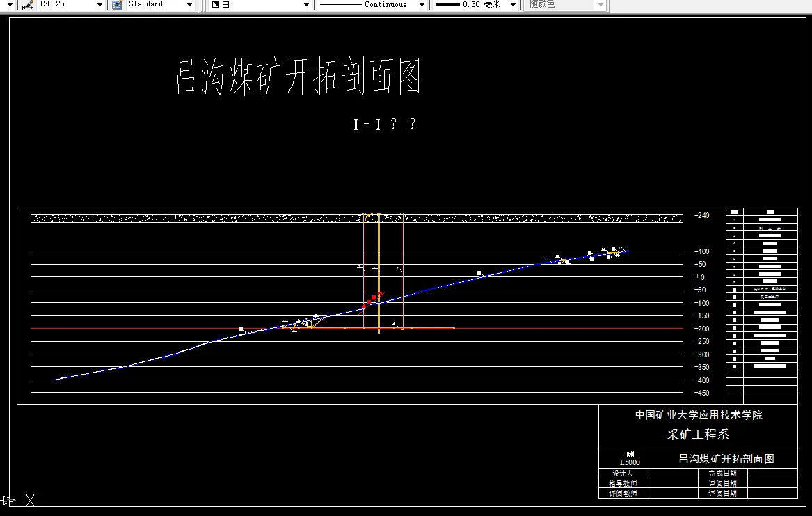The width and height of the screenshot is (812, 516).
Task: Select the 评阅教师 cell in title block
Action: click(623, 493)
